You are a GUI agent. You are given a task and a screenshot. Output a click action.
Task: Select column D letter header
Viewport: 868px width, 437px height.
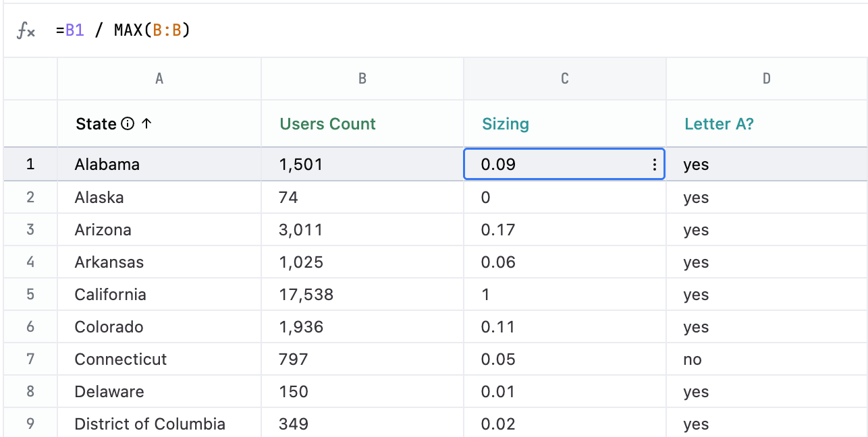[x=767, y=79]
